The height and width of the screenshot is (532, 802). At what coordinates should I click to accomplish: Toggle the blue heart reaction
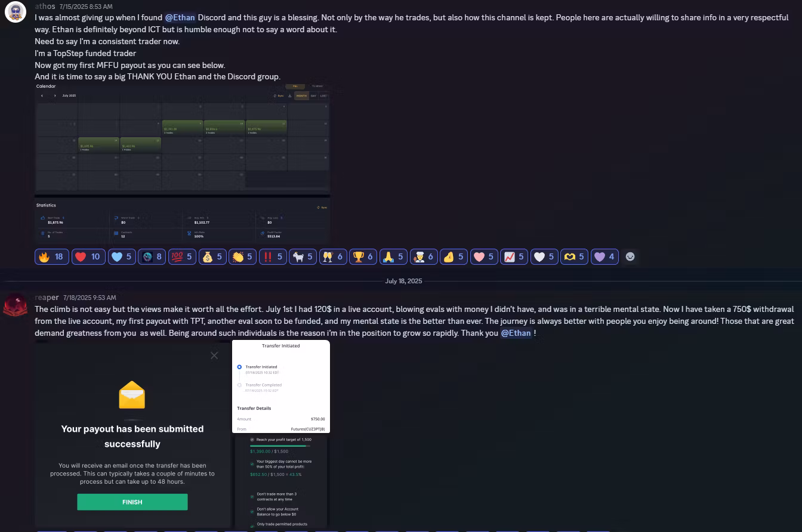pos(122,256)
